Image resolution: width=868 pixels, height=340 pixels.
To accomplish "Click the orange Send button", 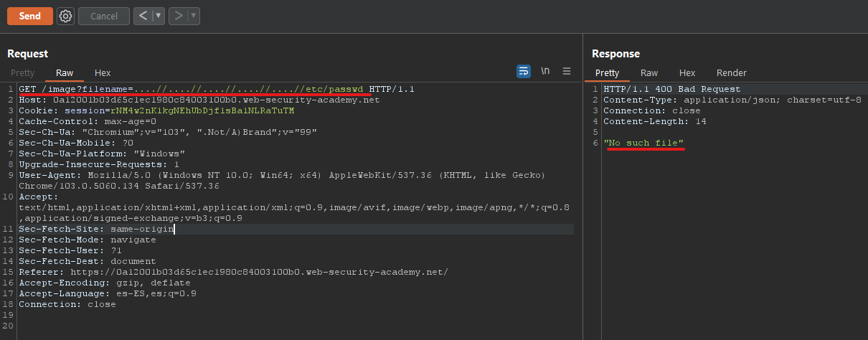I will [30, 16].
